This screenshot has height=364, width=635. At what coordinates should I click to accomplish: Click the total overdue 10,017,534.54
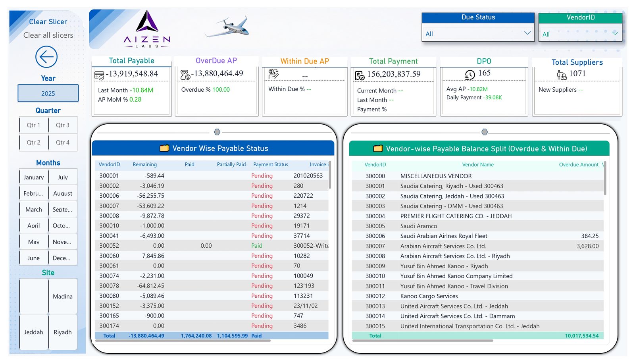pos(582,336)
